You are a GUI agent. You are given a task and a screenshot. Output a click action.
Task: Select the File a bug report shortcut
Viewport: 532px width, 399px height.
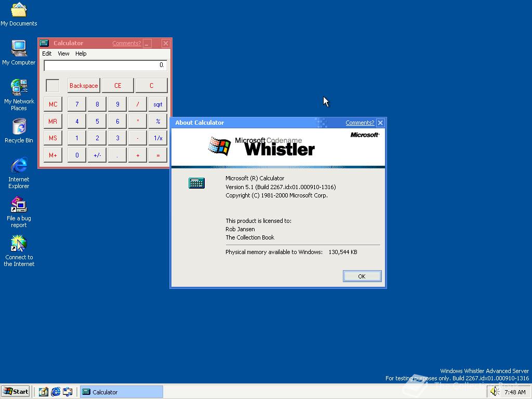point(19,212)
